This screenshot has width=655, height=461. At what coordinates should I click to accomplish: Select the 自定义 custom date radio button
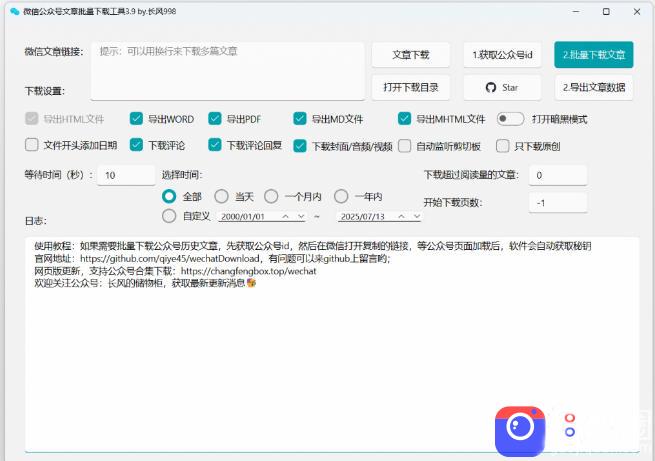pyautogui.click(x=169, y=216)
